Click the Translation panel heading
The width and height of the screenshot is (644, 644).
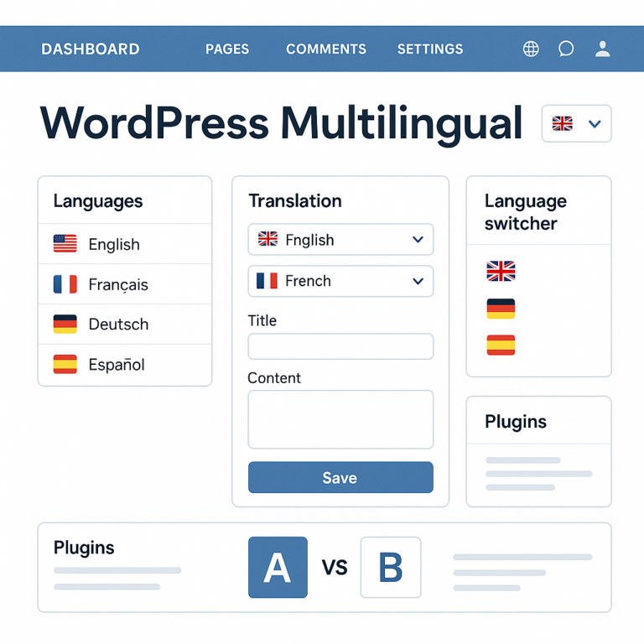[x=295, y=201]
